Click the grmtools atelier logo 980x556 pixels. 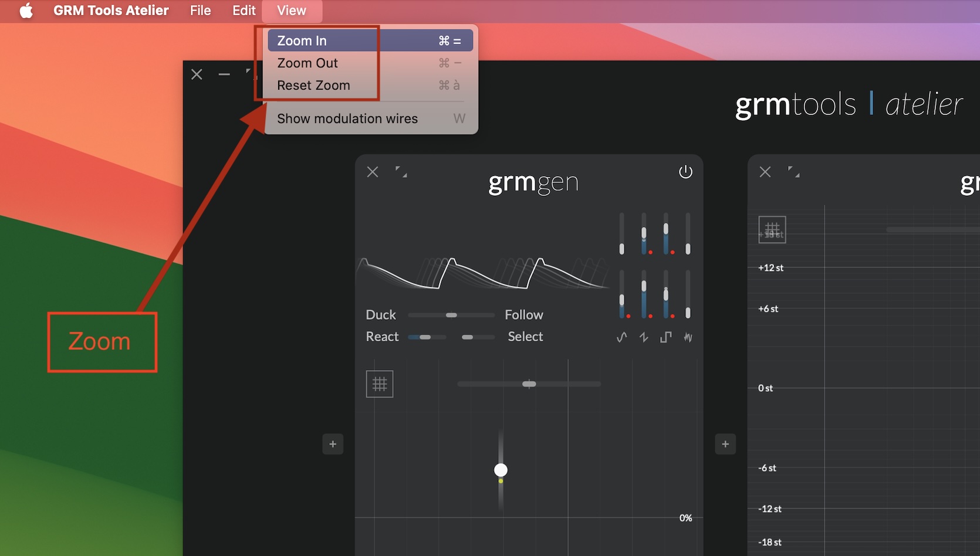click(849, 105)
